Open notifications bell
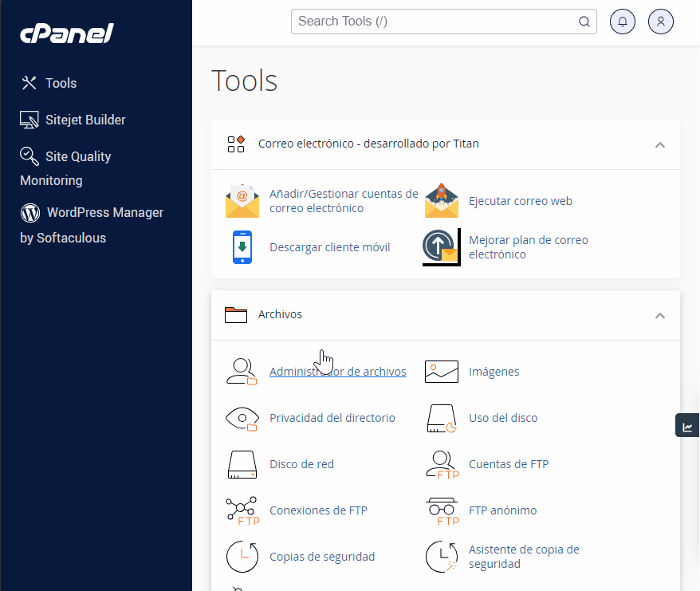Viewport: 700px width, 591px height. (x=623, y=22)
